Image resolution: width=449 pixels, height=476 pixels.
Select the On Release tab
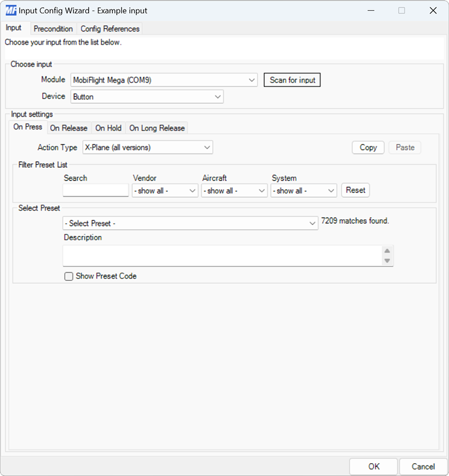pyautogui.click(x=69, y=128)
